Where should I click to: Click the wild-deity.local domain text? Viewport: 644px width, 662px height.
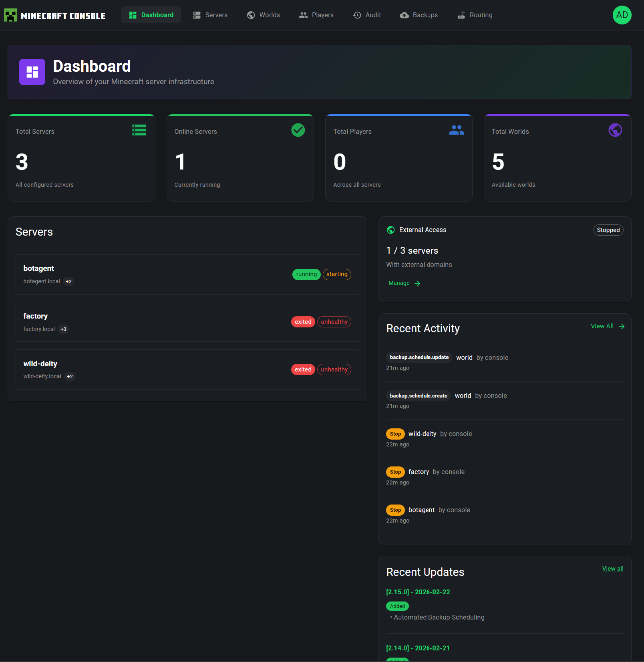(42, 377)
